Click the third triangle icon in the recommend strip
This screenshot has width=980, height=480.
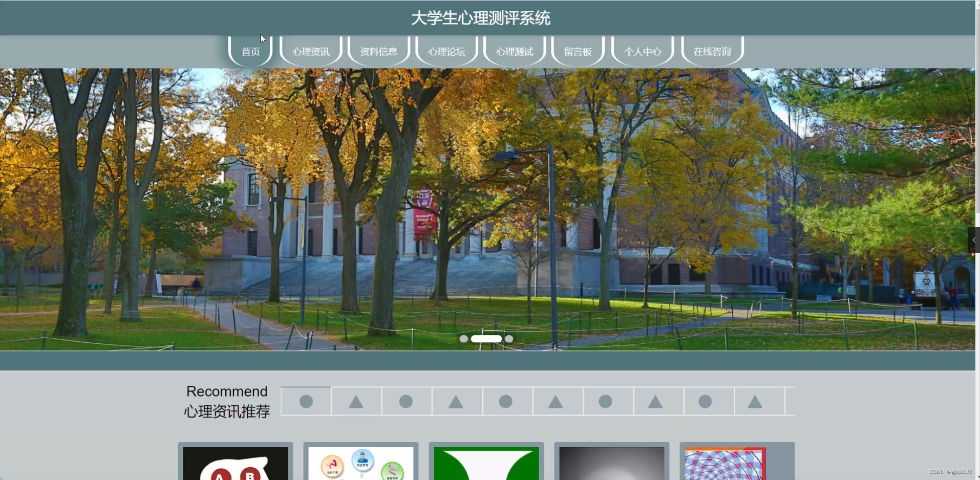[556, 402]
